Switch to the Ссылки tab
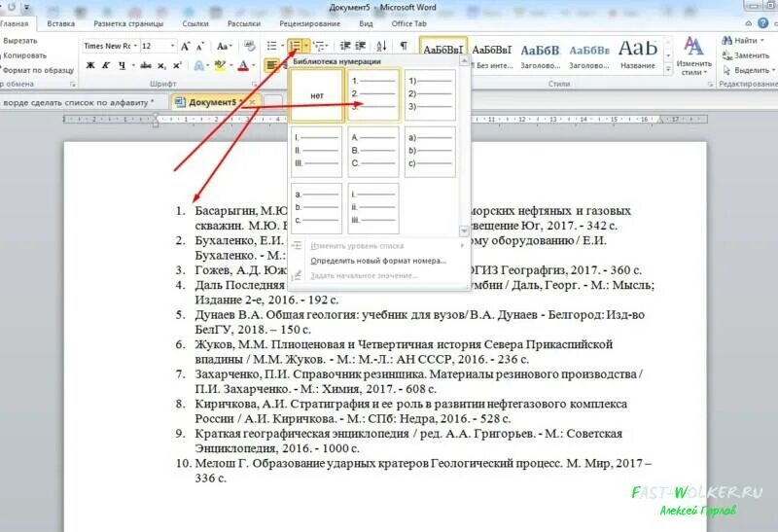This screenshot has width=778, height=532. pos(195,23)
